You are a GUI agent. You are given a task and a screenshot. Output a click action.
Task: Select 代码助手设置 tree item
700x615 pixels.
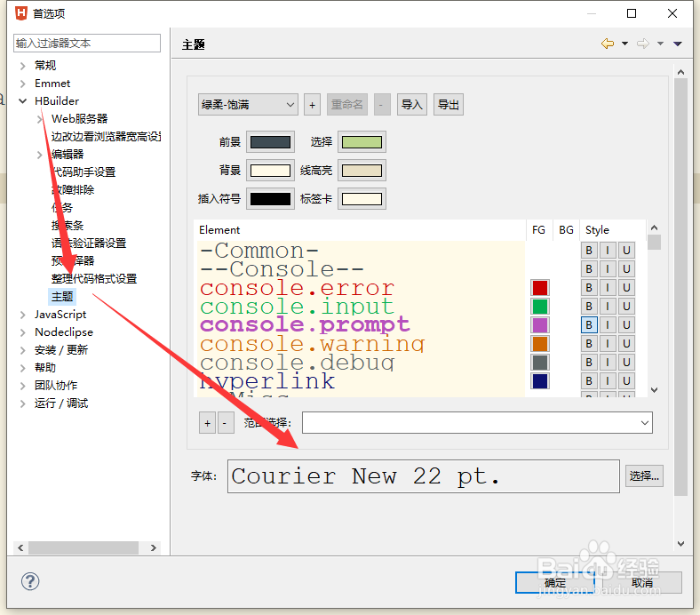tap(84, 172)
